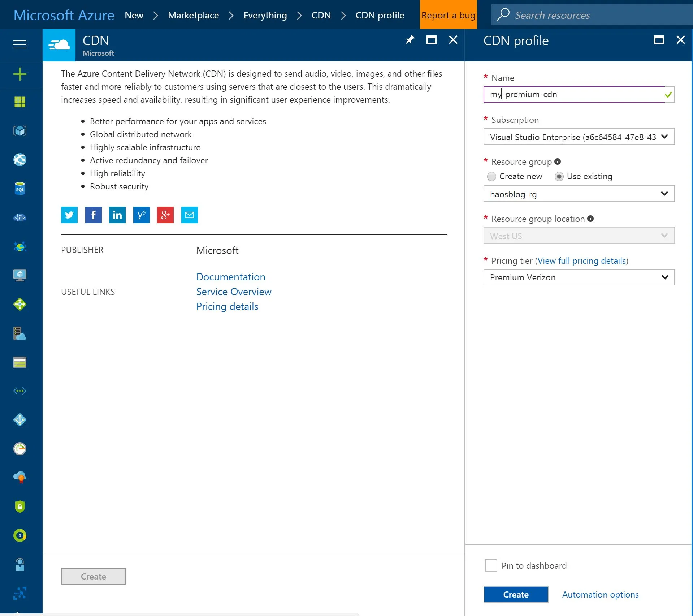Open SQL databases icon in the sidebar
Viewport: 693px width, 616px height.
click(20, 189)
